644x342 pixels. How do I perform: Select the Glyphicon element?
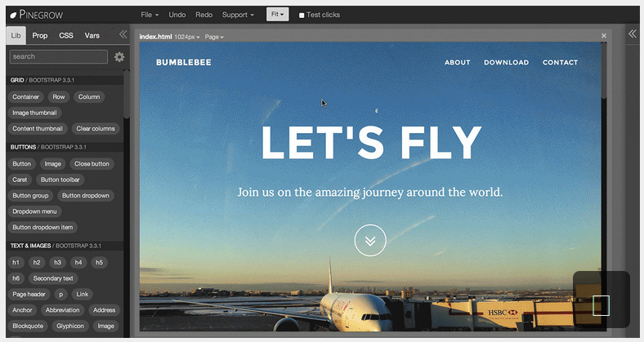[x=69, y=326]
